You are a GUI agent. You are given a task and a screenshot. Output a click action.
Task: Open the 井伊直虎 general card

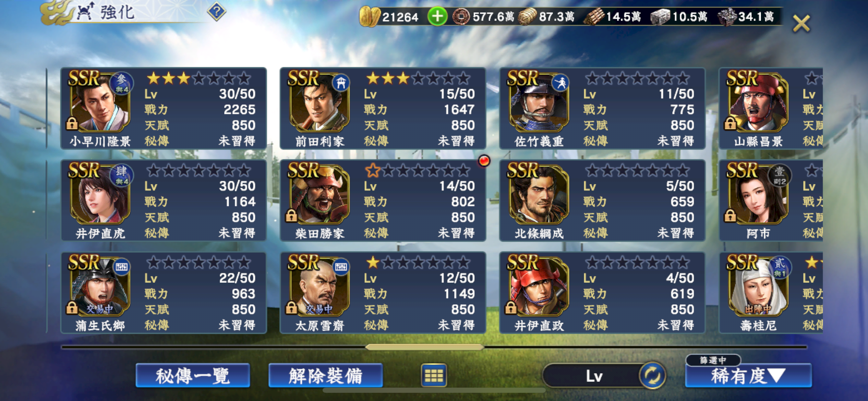pyautogui.click(x=164, y=200)
